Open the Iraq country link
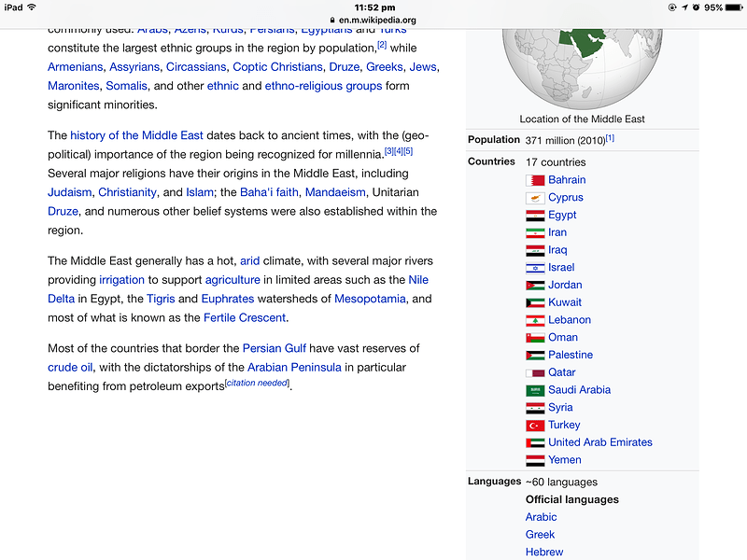Screen dimensions: 747x560 [557, 250]
